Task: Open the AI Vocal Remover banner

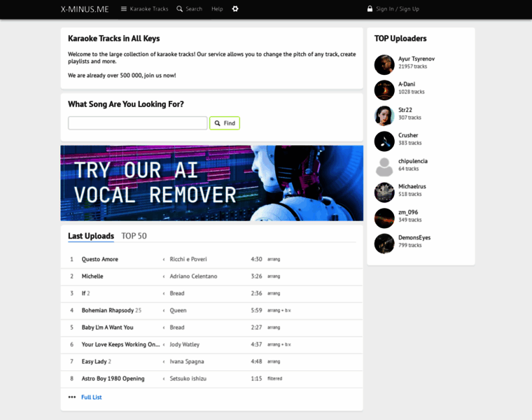Action: 211,183
